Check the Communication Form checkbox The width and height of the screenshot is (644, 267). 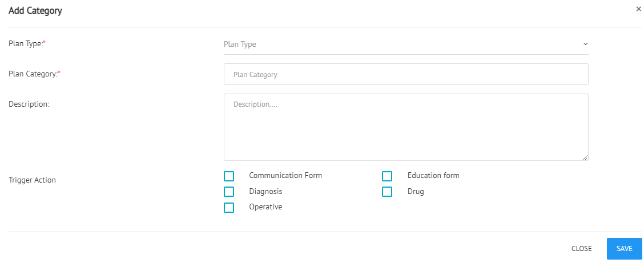point(229,176)
